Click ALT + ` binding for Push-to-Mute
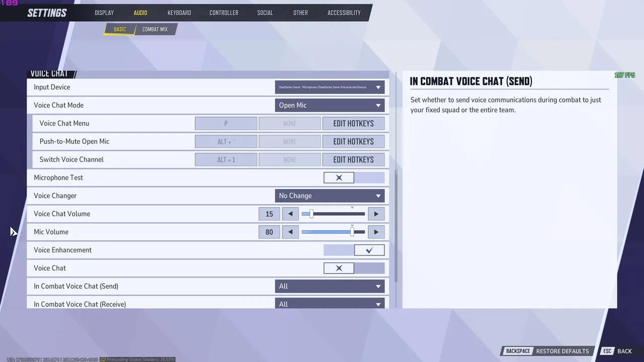The width and height of the screenshot is (644, 362). click(x=226, y=141)
